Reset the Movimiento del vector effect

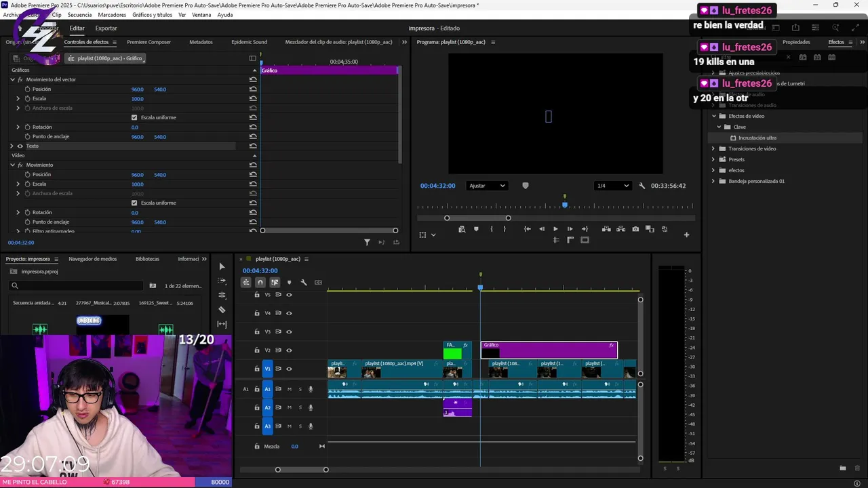pos(253,79)
